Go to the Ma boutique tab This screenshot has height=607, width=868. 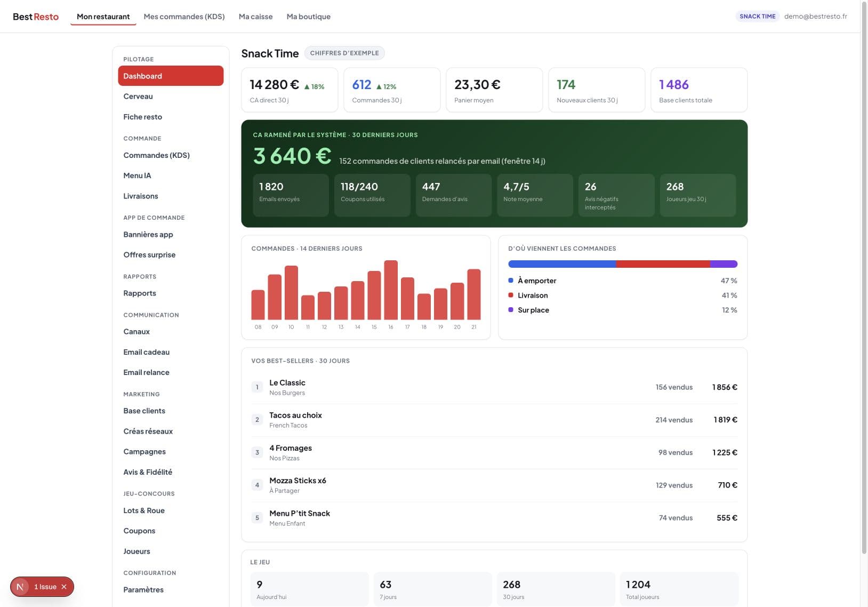click(308, 17)
